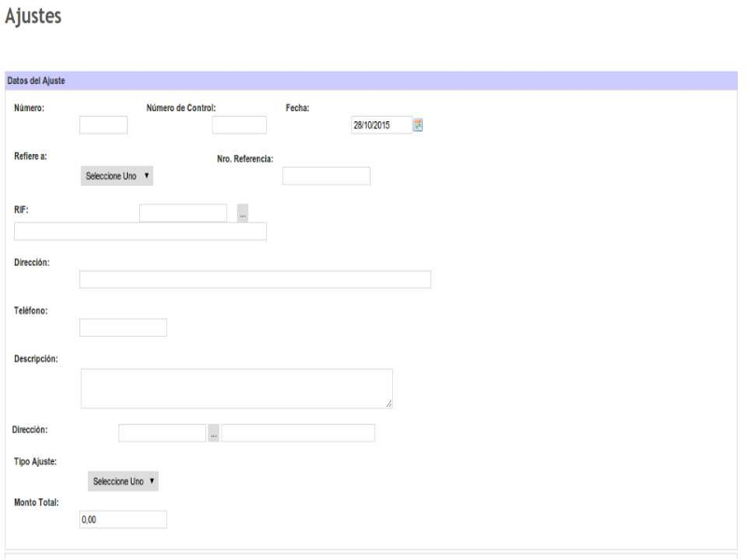Focus the long Dirección field above Teléfono

click(255, 280)
